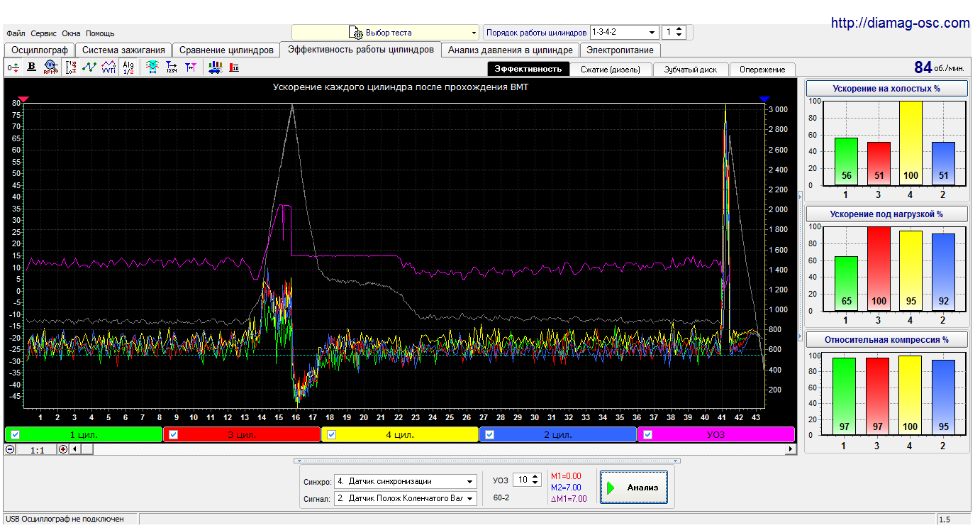This screenshot has height=528, width=980.
Task: Switch to the Система зажигания tab
Action: click(x=123, y=50)
